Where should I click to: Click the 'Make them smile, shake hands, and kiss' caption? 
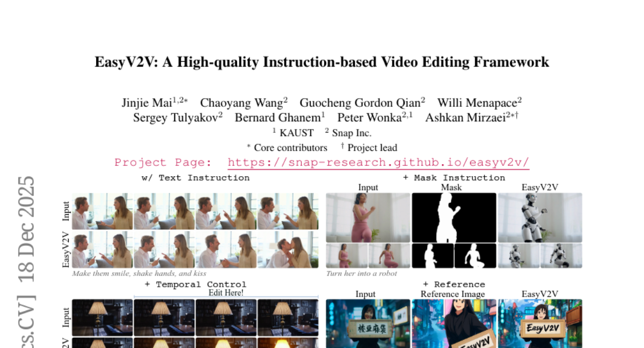[139, 273]
